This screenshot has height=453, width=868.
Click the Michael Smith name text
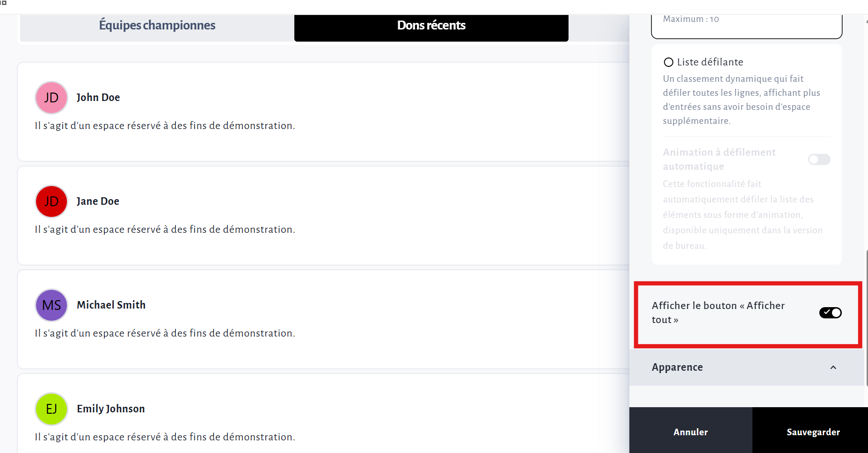(111, 305)
